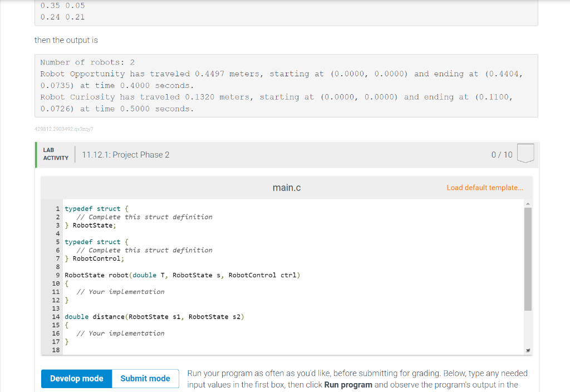This screenshot has height=392, width=570.
Task: Click the resize handle at the editor's bottom corner
Action: point(528,350)
